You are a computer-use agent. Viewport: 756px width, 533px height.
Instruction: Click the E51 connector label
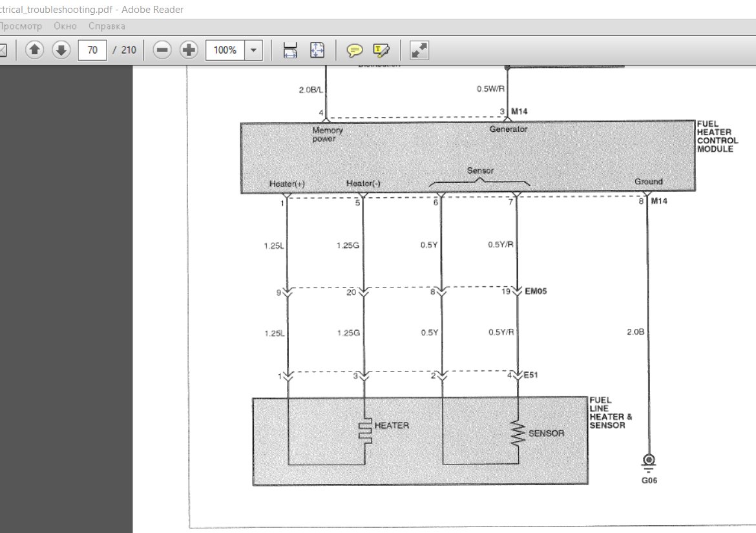pyautogui.click(x=531, y=375)
